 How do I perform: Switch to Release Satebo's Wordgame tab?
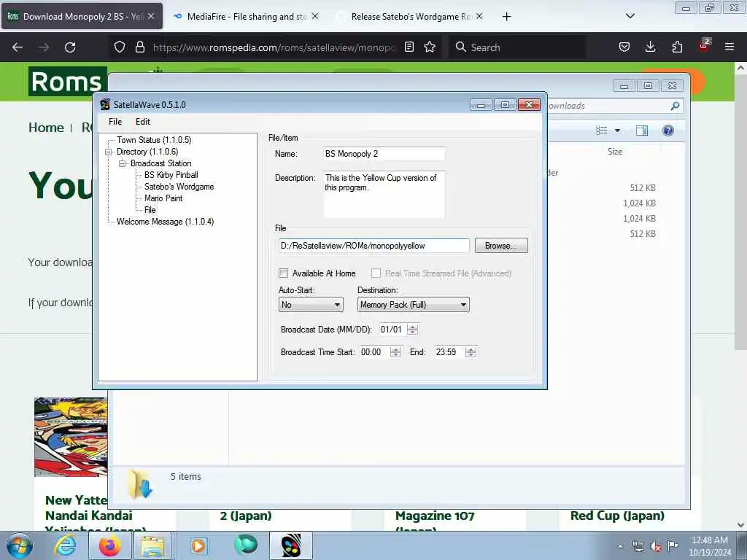[411, 17]
